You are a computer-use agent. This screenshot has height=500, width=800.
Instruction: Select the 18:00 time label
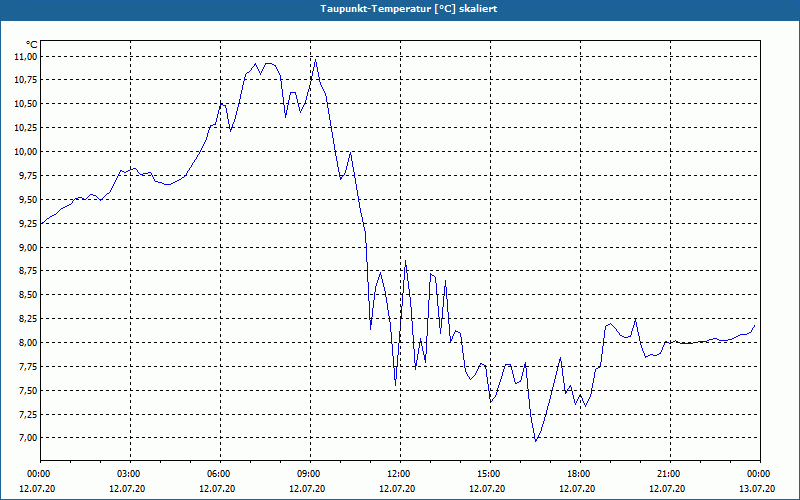580,474
